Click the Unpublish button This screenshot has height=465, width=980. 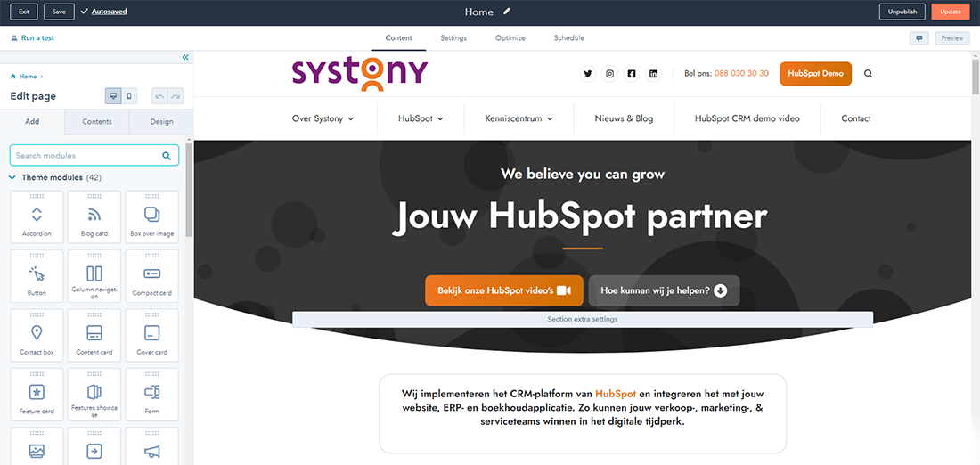point(902,12)
